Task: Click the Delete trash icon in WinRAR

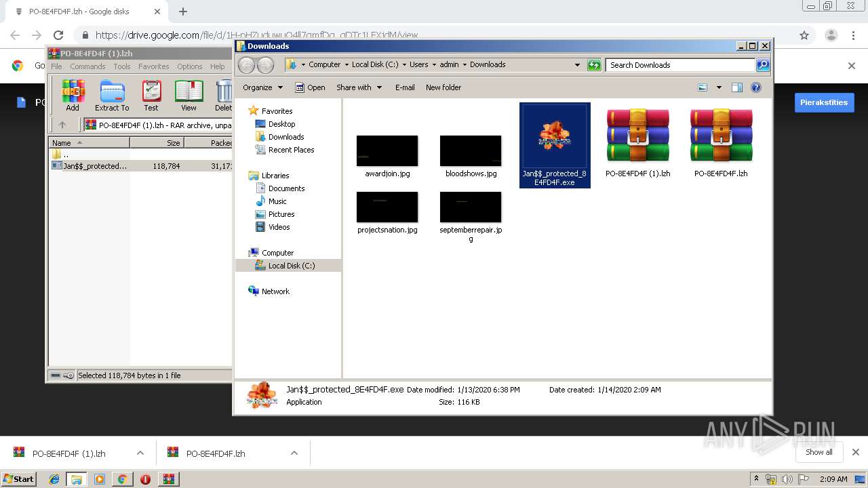Action: tap(223, 96)
